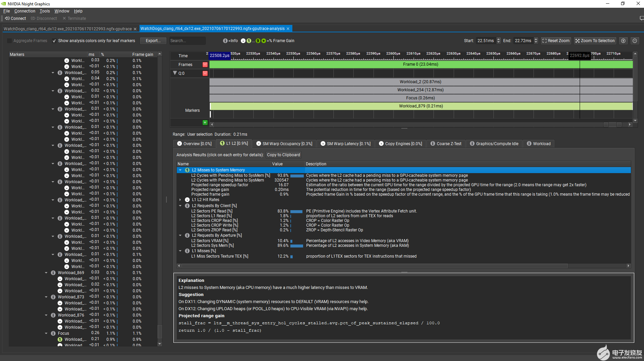
Task: Close the gputrace-analysis tab
Action: (288, 29)
